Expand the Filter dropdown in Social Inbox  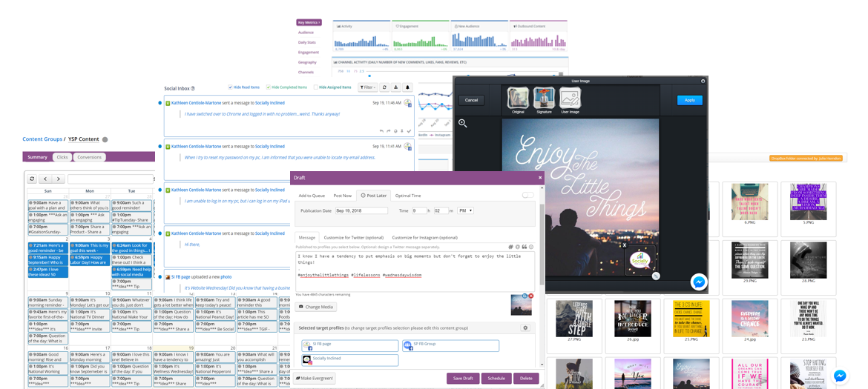pyautogui.click(x=367, y=87)
